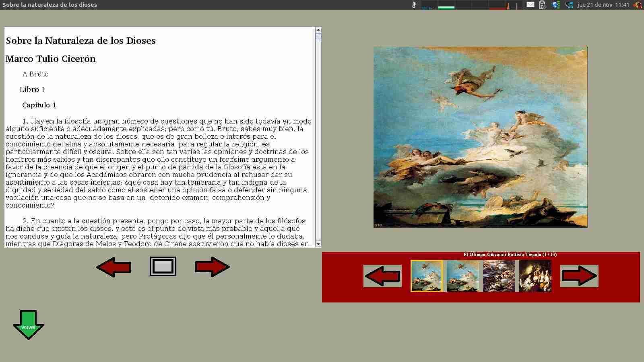This screenshot has width=644, height=362.
Task: Select the second gallery thumbnail
Action: tap(463, 276)
